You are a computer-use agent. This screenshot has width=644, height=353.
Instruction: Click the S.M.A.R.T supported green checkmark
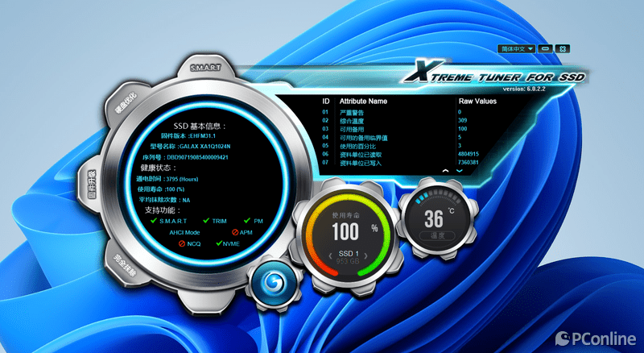(154, 220)
